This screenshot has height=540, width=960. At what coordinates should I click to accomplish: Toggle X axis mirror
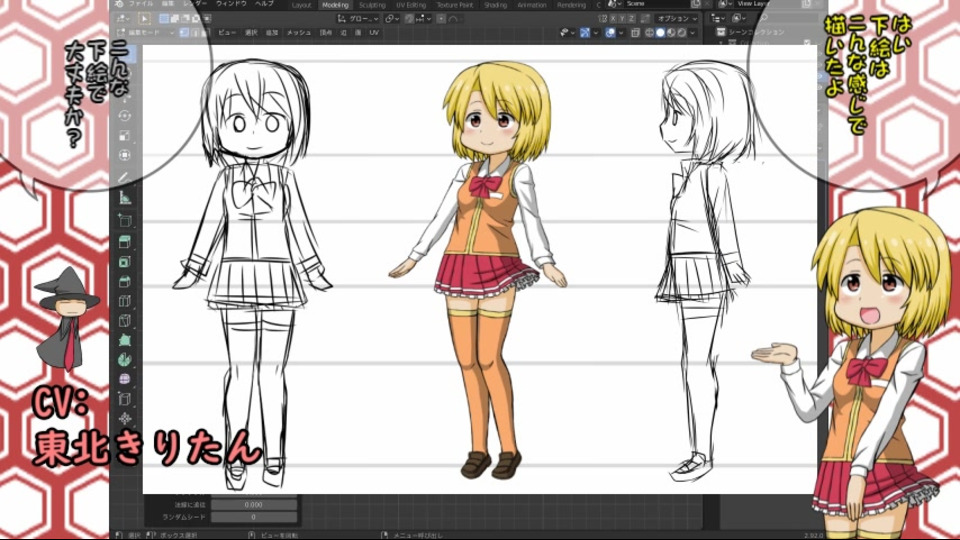tap(613, 18)
